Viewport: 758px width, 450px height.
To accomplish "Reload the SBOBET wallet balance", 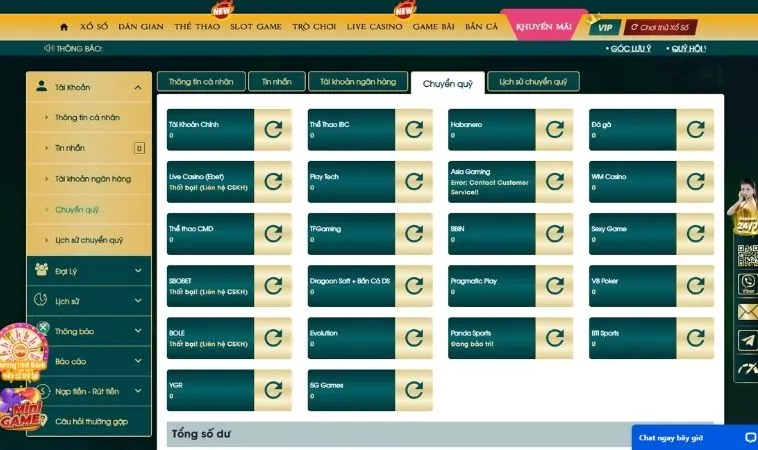I will [x=273, y=286].
